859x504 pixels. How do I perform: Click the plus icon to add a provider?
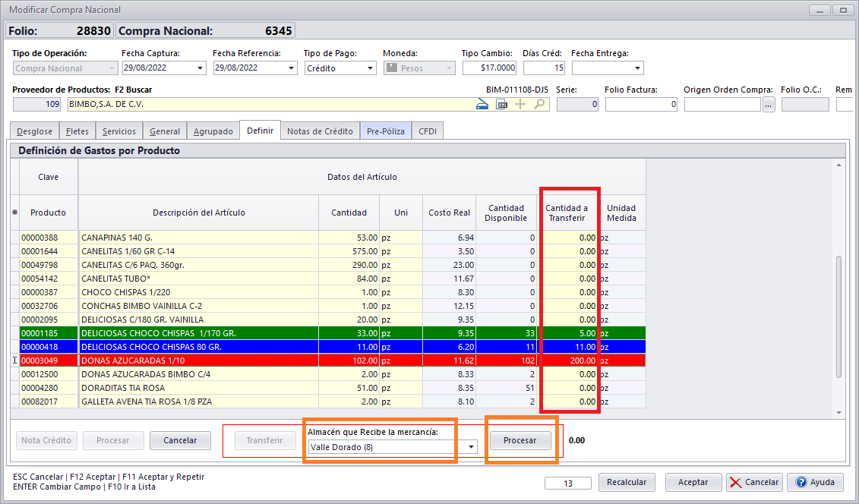pyautogui.click(x=520, y=105)
